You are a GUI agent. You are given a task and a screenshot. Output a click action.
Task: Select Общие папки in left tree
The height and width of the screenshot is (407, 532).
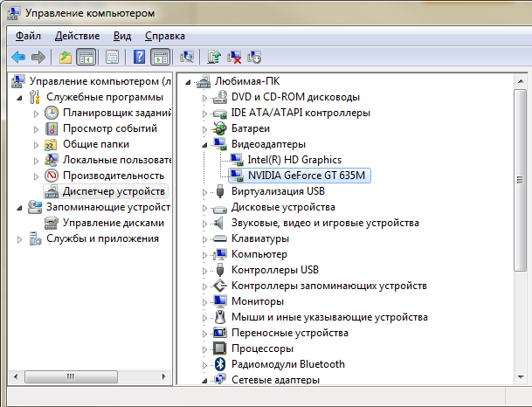pos(96,144)
